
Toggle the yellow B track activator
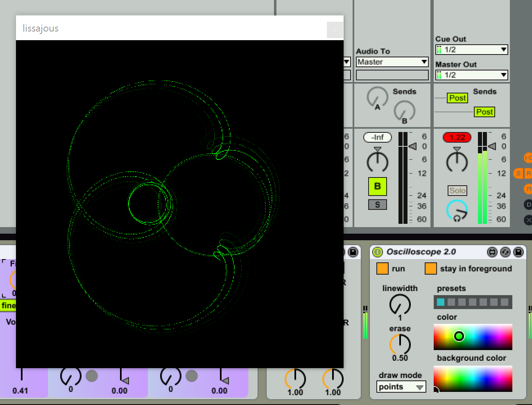[x=377, y=187]
